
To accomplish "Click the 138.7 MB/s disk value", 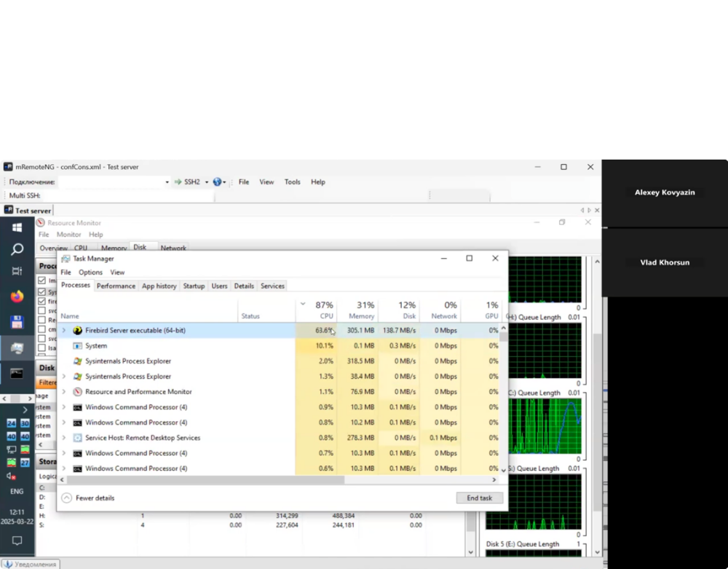I will [x=399, y=330].
